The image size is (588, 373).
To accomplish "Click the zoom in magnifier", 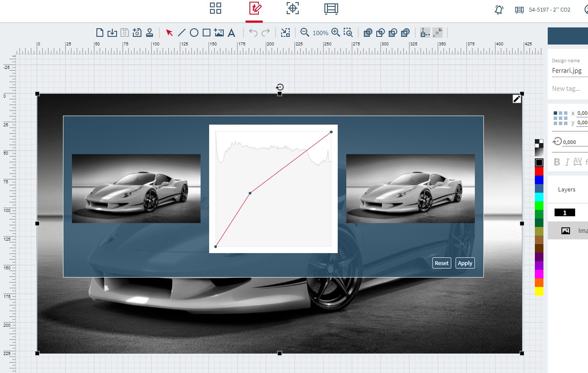I will point(336,33).
